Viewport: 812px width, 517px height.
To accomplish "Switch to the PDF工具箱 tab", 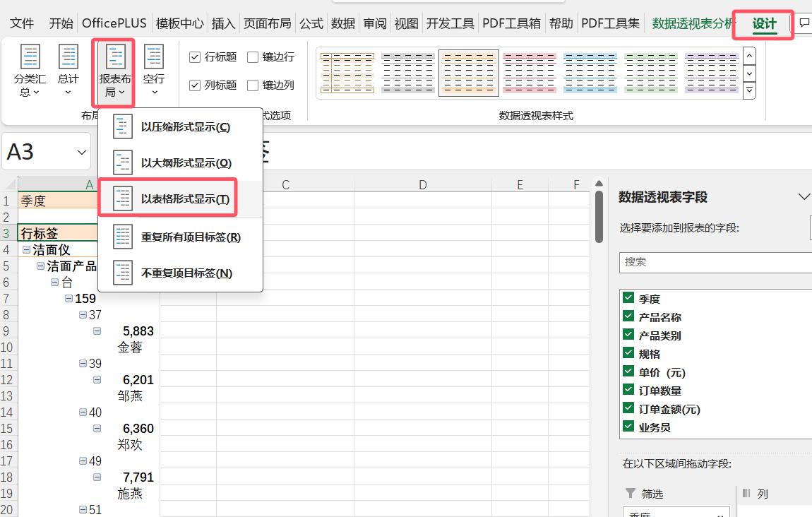I will click(511, 23).
